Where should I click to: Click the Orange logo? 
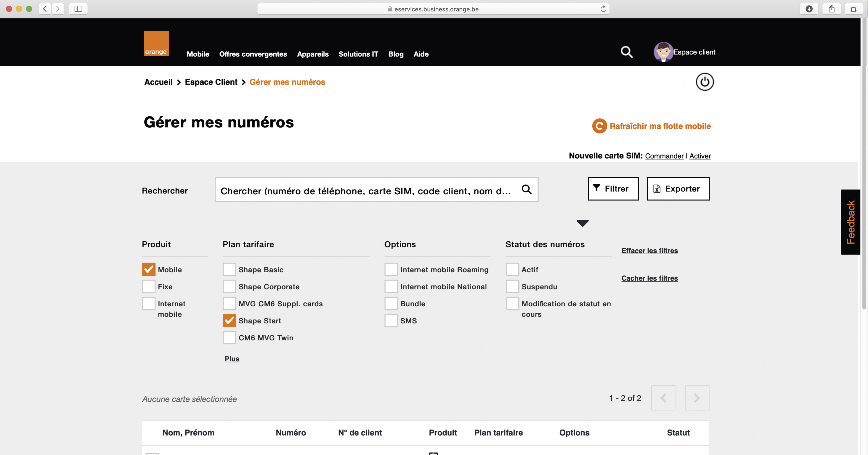pos(156,43)
